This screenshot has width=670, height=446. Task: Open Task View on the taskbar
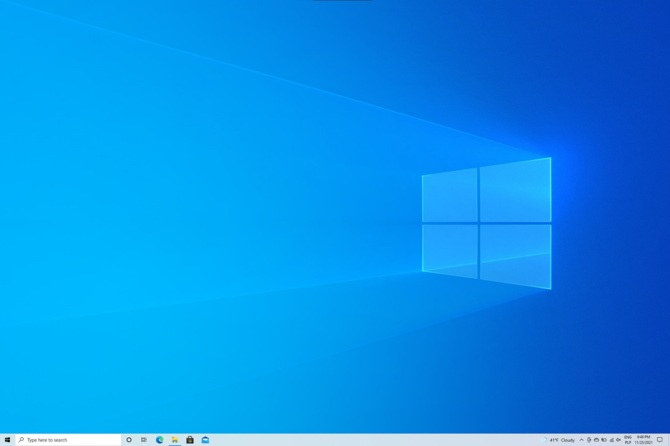click(x=144, y=440)
